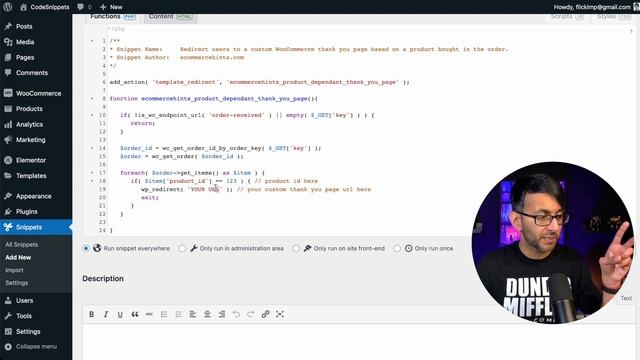Open the Import snippets page

pyautogui.click(x=14, y=270)
